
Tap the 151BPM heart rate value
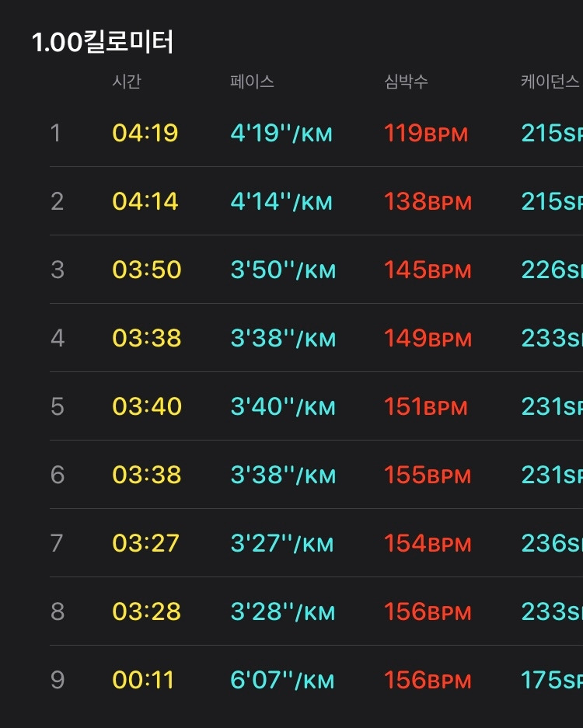pyautogui.click(x=426, y=406)
